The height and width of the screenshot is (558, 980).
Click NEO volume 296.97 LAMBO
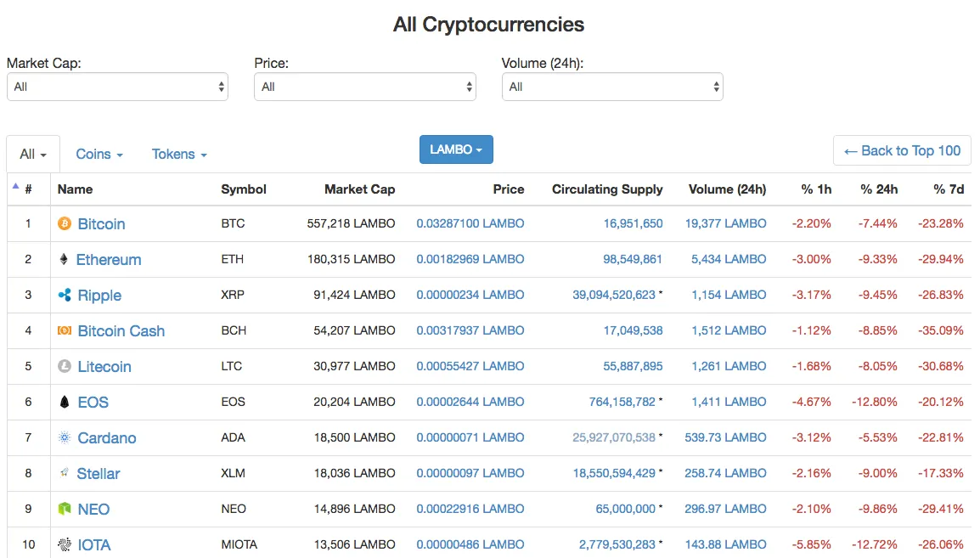pyautogui.click(x=725, y=509)
